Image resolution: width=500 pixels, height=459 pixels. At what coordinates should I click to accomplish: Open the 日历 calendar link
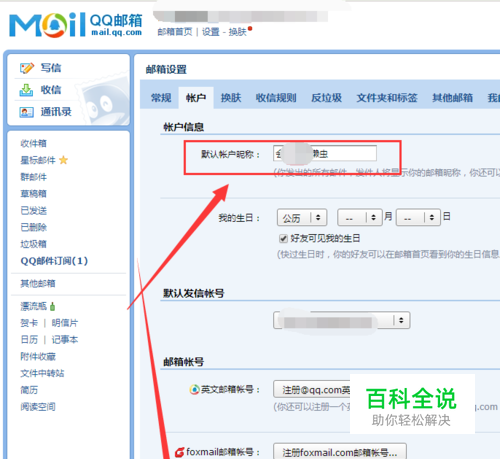[x=29, y=340]
